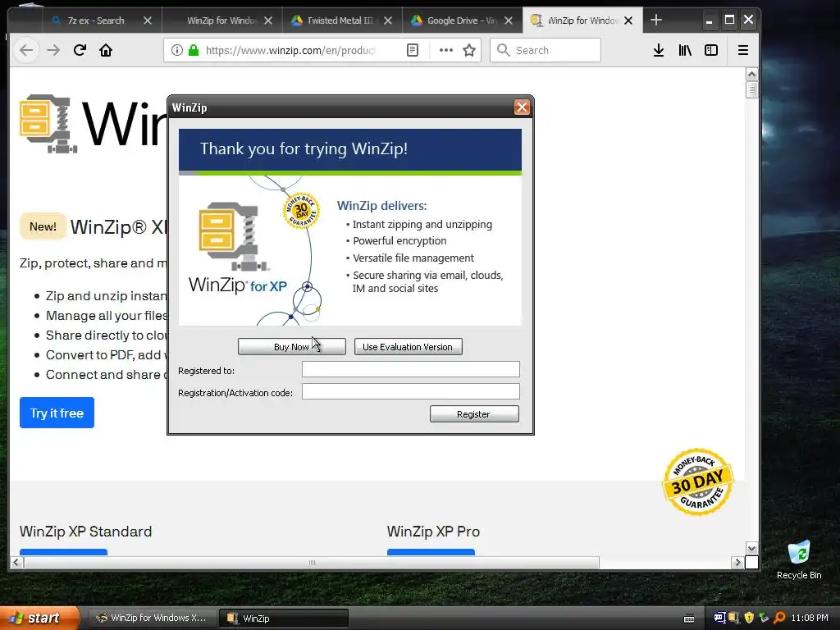Click the WinZip for XP logo in dialog
This screenshot has height=630, width=840.
[x=238, y=248]
